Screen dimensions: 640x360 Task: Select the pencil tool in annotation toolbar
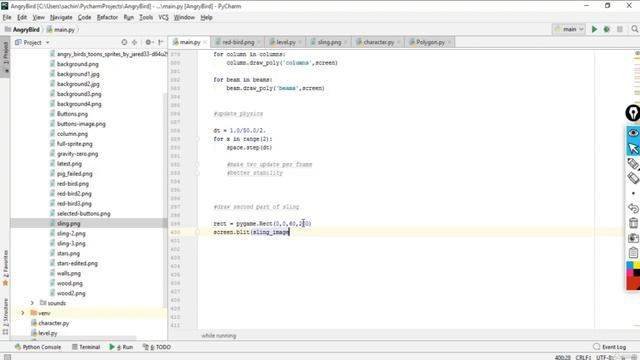(633, 163)
